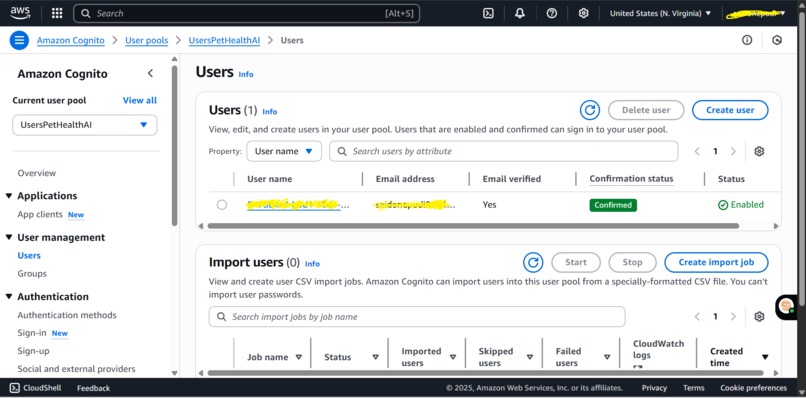The image size is (806, 398).
Task: Click the Search import jobs by job name field
Action: [417, 317]
